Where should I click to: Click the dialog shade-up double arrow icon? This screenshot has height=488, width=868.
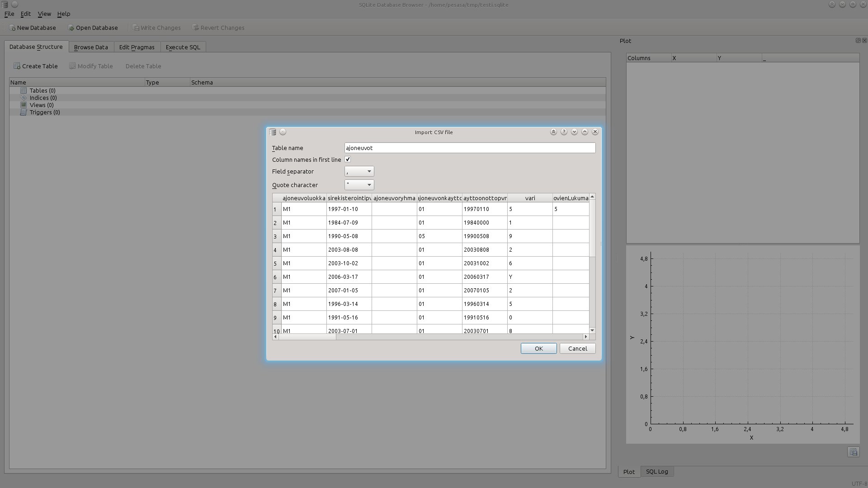(x=553, y=132)
